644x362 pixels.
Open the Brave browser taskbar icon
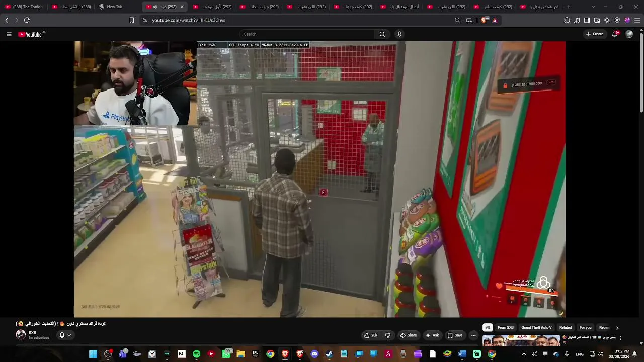285,354
